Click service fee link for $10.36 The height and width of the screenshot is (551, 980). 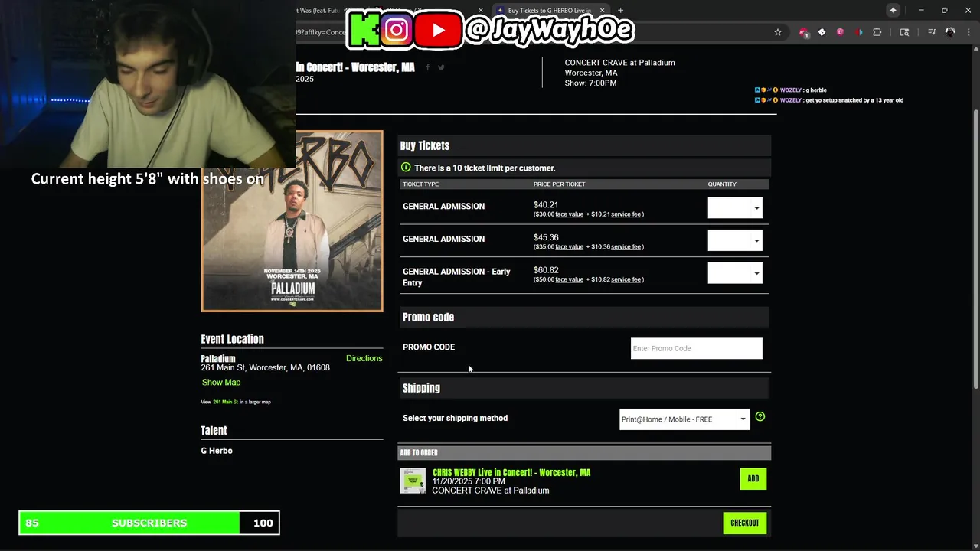pyautogui.click(x=626, y=247)
